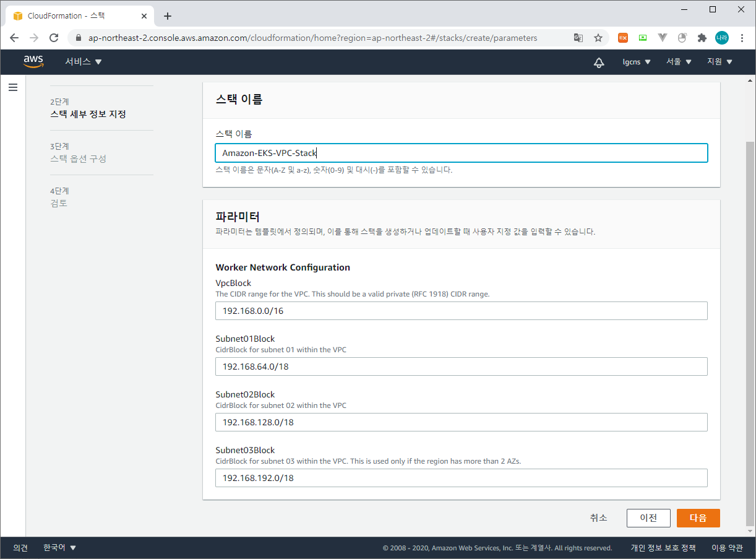Focus the VpcBlock input field
The height and width of the screenshot is (559, 756).
click(462, 311)
